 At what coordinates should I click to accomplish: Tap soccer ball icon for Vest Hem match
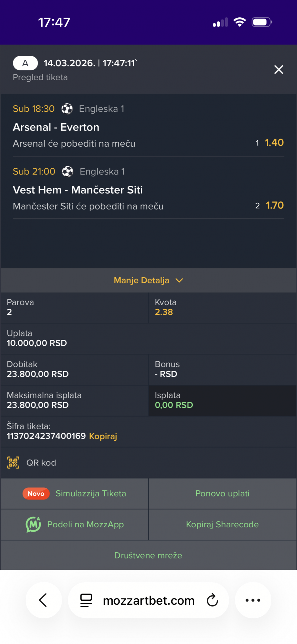(68, 171)
